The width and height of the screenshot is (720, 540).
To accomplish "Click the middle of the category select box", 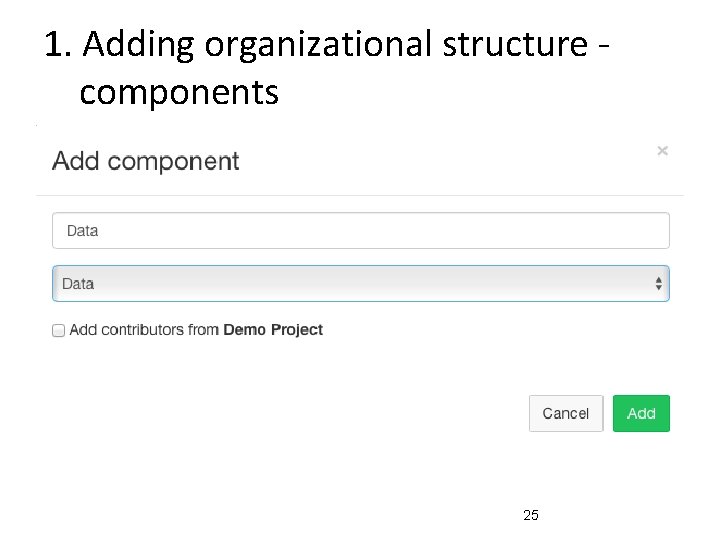I will pos(360,284).
